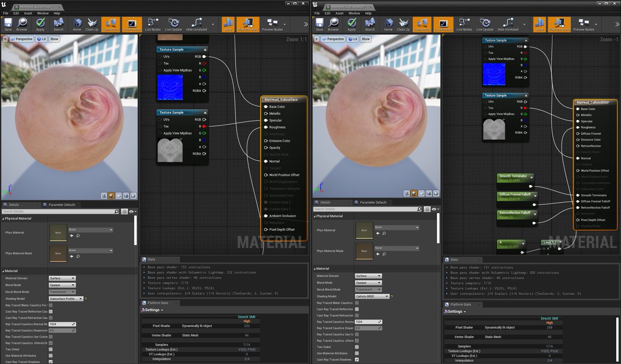
Task: Click Phys Material thumbnail in left window
Action: [x=58, y=233]
